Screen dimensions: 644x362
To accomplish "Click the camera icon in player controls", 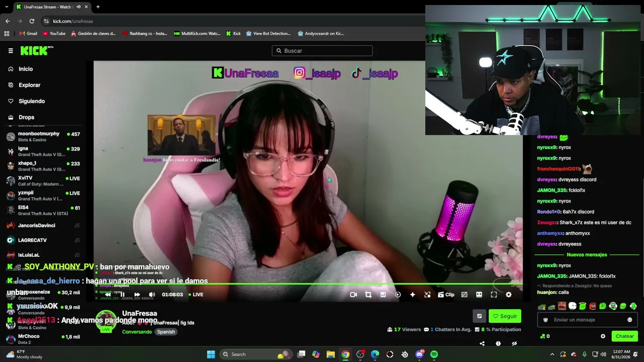I will (353, 295).
